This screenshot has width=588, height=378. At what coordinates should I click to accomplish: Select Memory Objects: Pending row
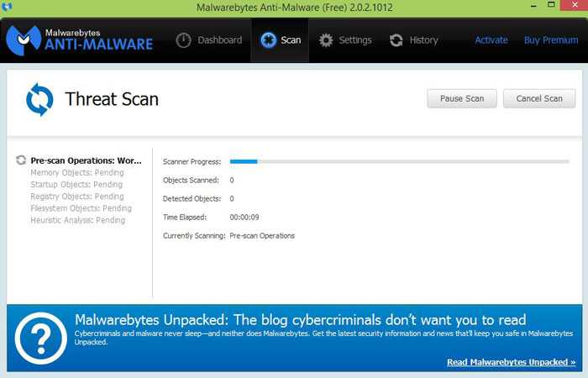coord(77,172)
